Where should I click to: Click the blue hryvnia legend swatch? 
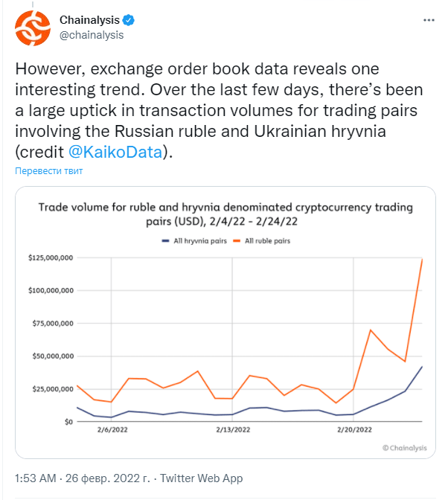(165, 241)
